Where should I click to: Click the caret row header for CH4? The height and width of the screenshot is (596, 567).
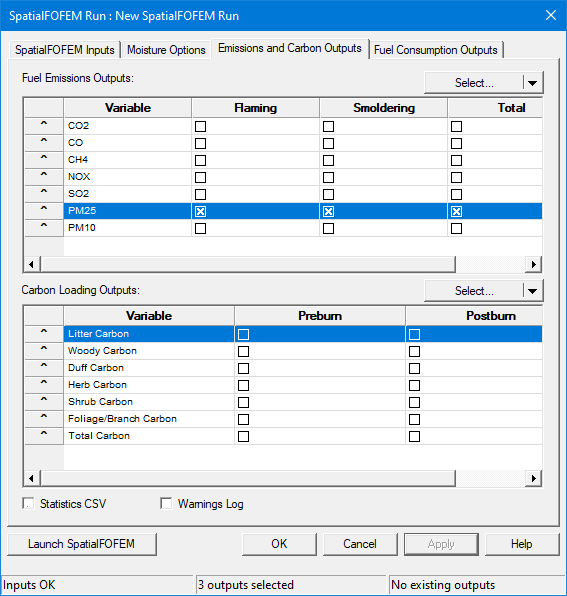tap(44, 160)
